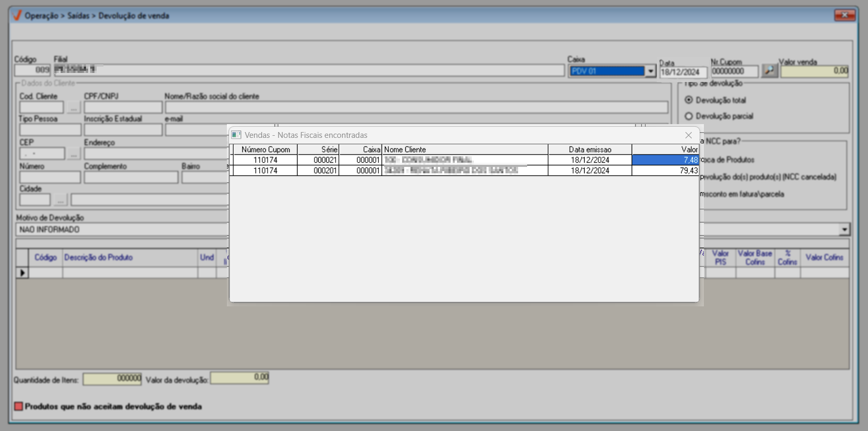Close the Vendas - Notas Fiscais encontradas dialog

[x=688, y=135]
